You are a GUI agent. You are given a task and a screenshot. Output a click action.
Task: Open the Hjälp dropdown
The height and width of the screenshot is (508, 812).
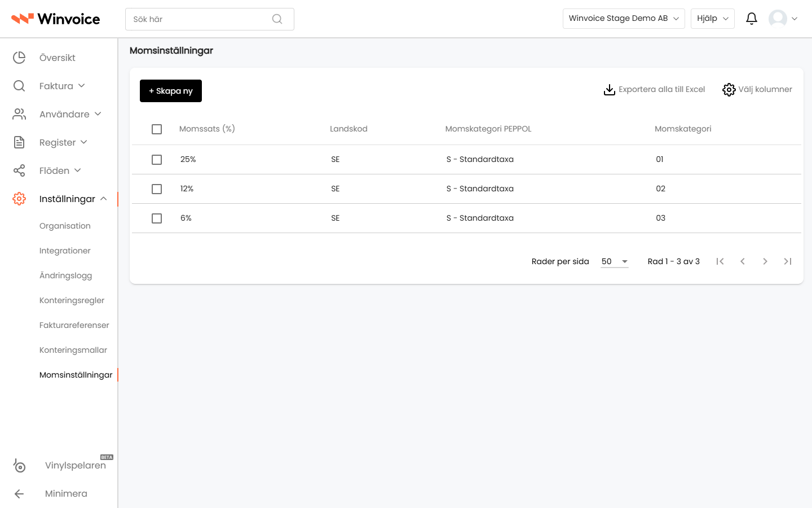713,19
